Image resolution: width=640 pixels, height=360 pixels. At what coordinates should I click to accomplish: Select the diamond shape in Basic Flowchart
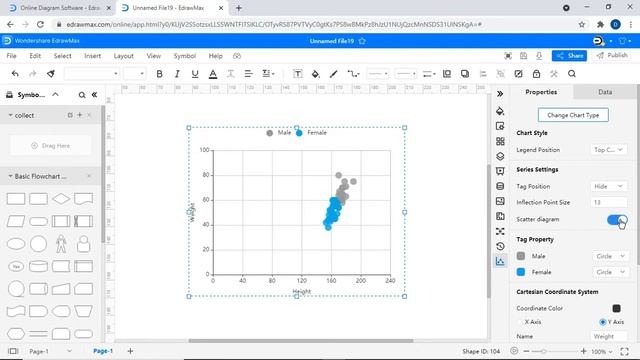[61, 199]
